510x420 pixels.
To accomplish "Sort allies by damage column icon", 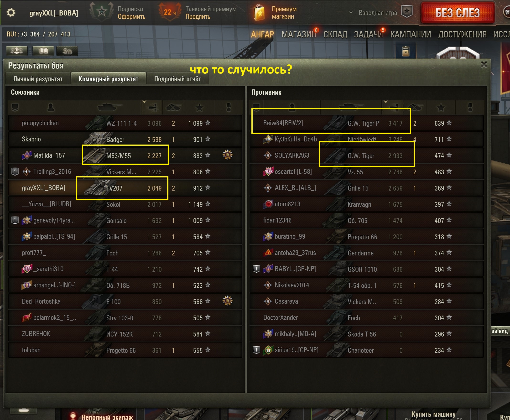I will tap(152, 107).
